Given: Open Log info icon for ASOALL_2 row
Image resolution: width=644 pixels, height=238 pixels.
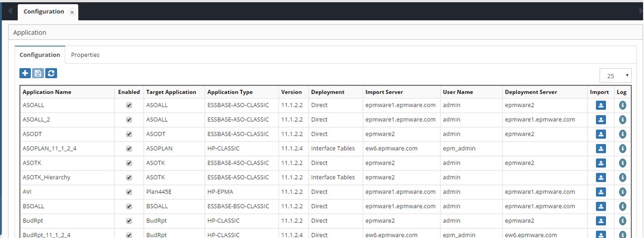Looking at the screenshot, I should (x=623, y=120).
